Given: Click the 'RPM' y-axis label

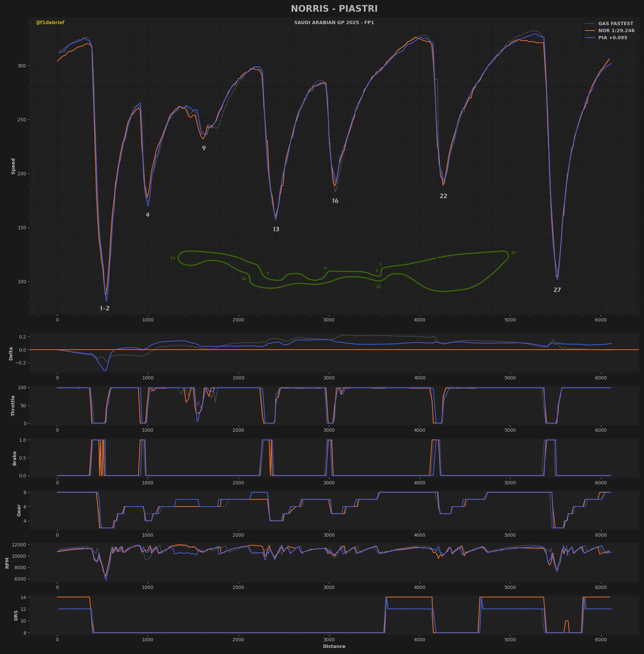Looking at the screenshot, I should tap(7, 563).
